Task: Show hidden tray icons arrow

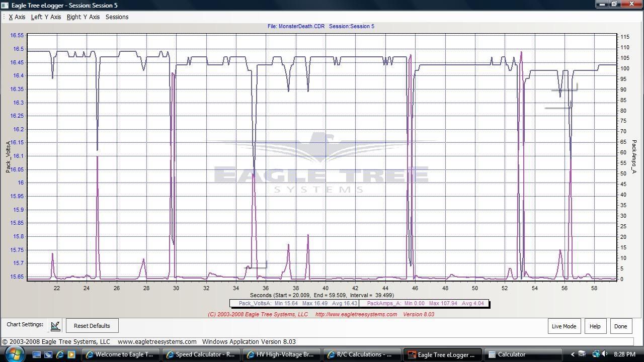Action: 572,354
